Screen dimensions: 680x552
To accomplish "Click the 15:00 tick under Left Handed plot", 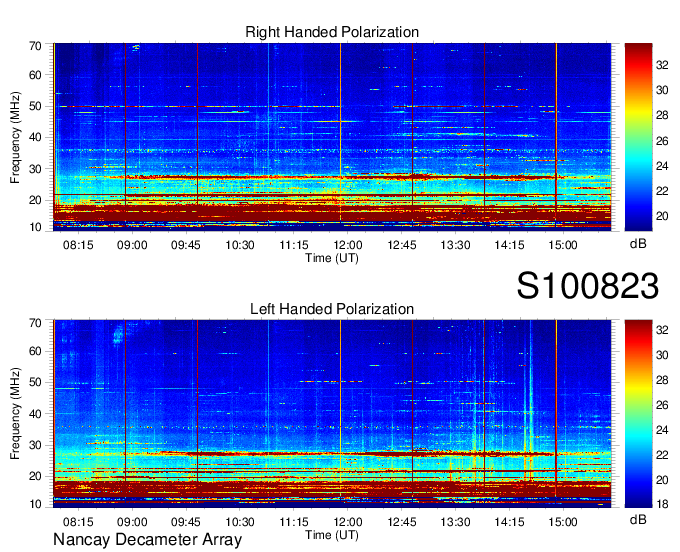I will click(563, 522).
